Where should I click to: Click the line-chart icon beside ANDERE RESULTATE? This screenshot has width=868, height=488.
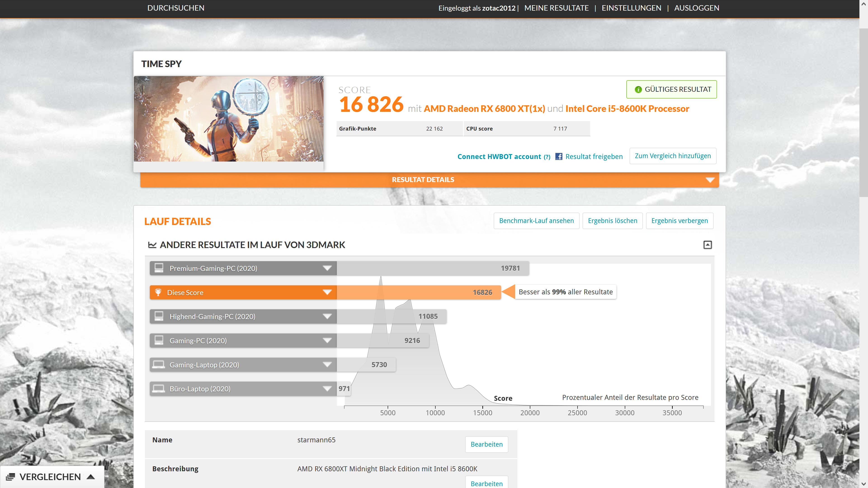tap(152, 245)
